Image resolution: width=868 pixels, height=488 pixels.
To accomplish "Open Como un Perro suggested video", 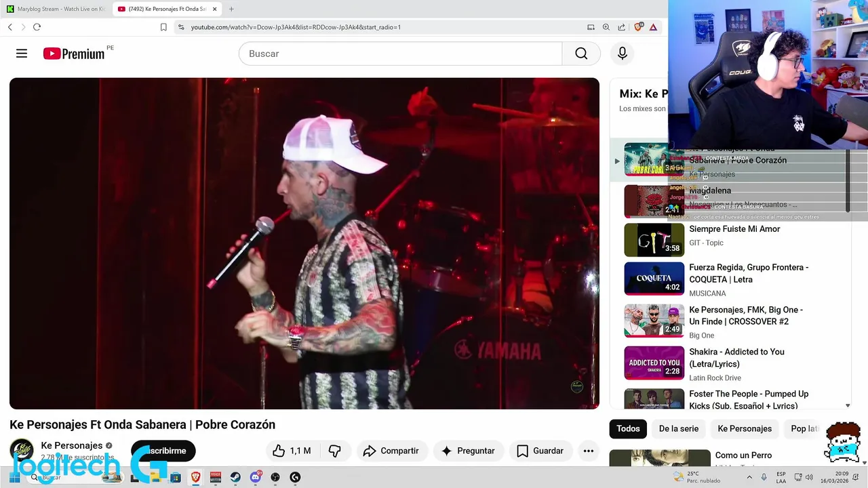I will pos(743,455).
